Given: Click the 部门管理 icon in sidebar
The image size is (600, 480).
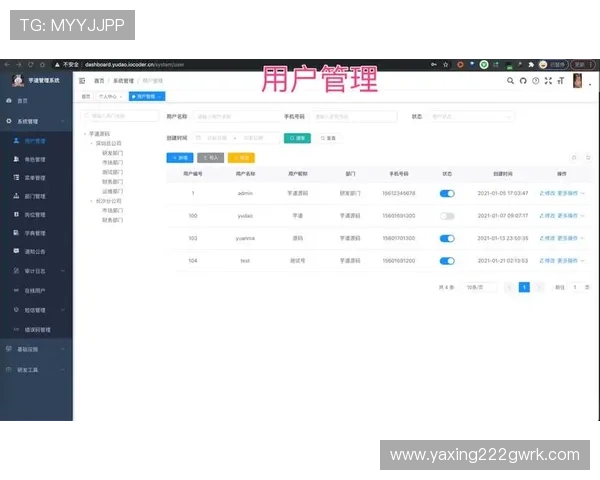Looking at the screenshot, I should 16,196.
